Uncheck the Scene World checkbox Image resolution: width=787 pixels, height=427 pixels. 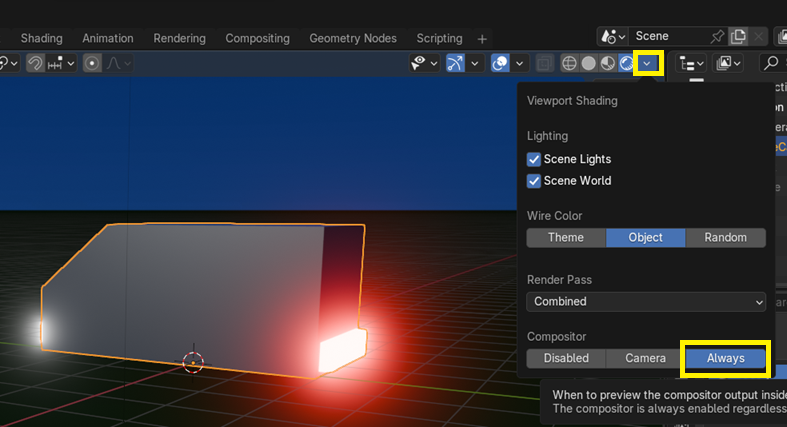pyautogui.click(x=534, y=181)
